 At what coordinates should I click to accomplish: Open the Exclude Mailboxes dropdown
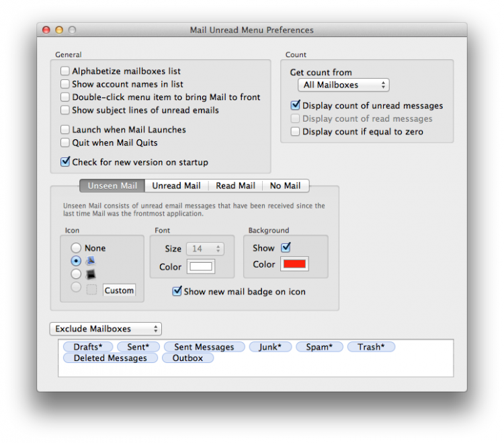106,329
